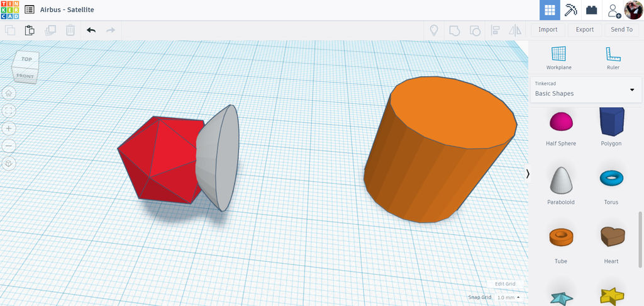Image resolution: width=644 pixels, height=306 pixels.
Task: Switch to 3D design grid view
Action: tap(550, 10)
